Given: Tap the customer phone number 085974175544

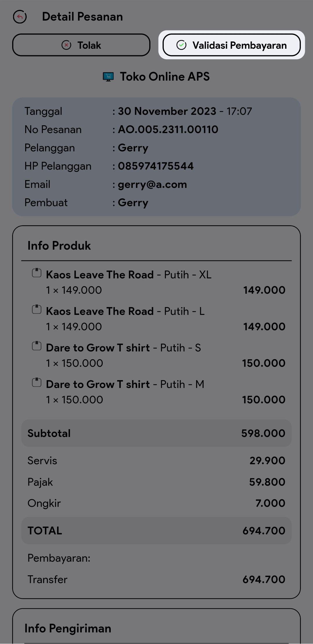Looking at the screenshot, I should 156,166.
